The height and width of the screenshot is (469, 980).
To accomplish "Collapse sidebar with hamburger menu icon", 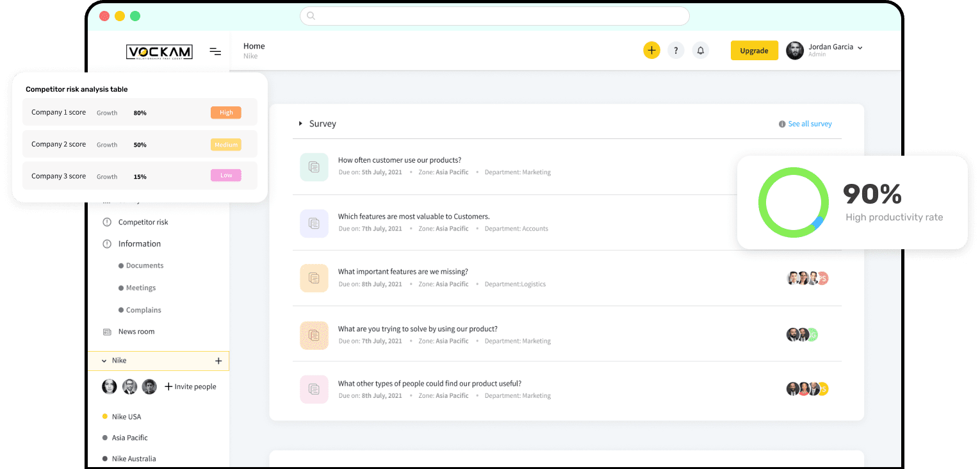I will coord(215,52).
